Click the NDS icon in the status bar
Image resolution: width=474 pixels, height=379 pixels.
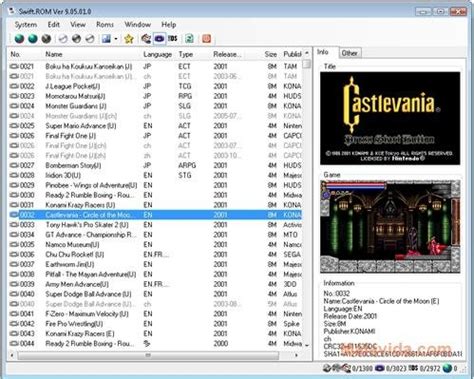coord(413,369)
